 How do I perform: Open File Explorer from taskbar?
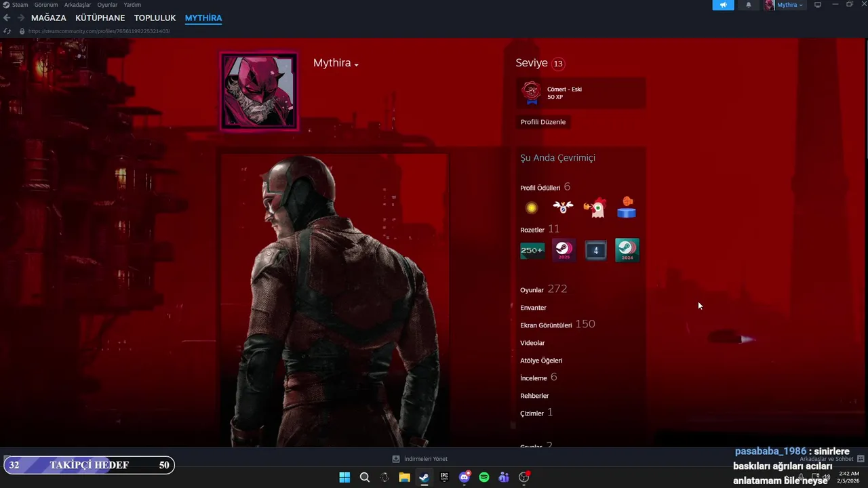pos(404,477)
